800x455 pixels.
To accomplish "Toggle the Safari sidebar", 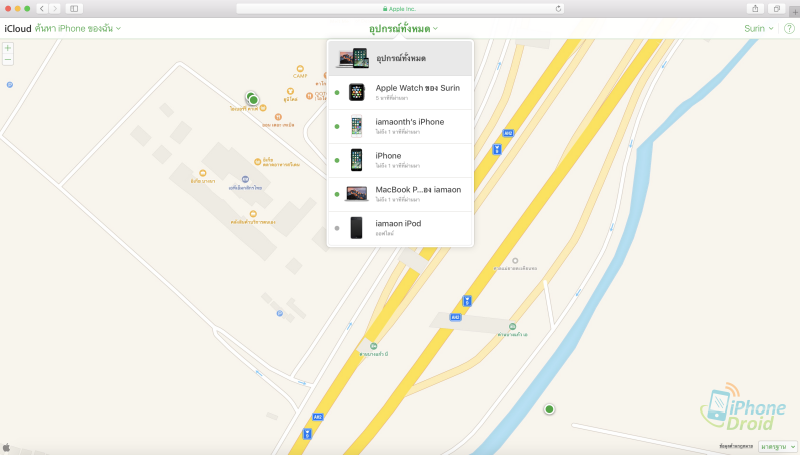I will pos(74,9).
